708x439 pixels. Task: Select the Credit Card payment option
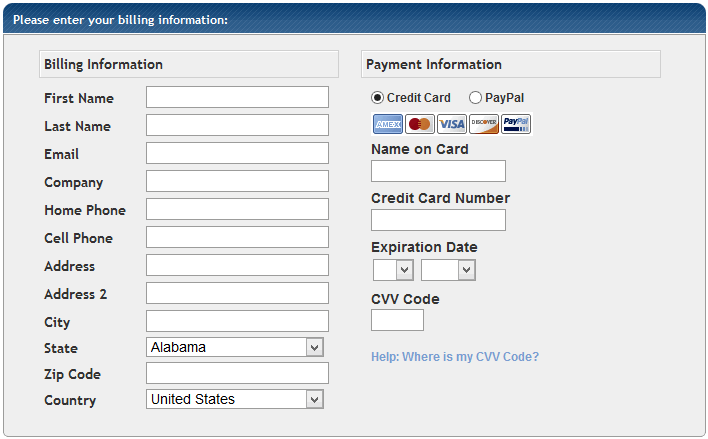(x=377, y=98)
